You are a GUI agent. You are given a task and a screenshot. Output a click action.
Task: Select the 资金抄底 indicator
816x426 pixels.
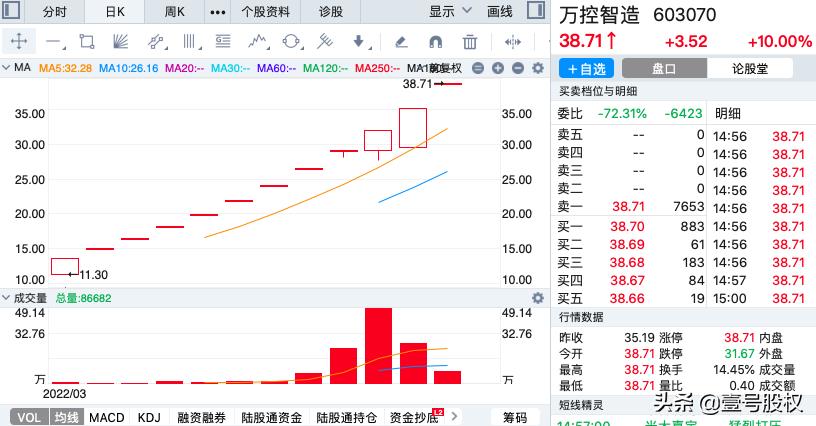(415, 417)
